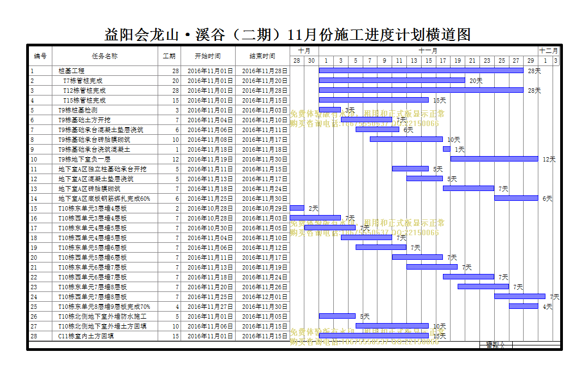Click the 结束时间 column header
The height and width of the screenshot is (376, 588).
pyautogui.click(x=262, y=56)
